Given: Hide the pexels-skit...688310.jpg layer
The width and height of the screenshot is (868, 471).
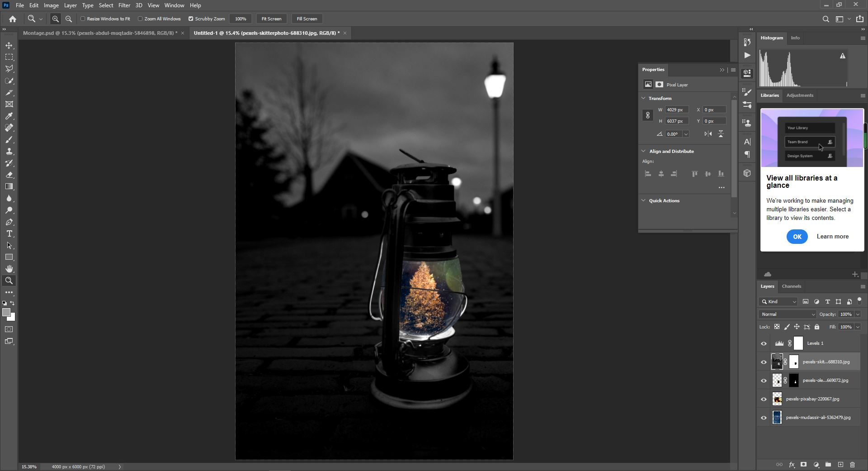Looking at the screenshot, I should coord(764,362).
